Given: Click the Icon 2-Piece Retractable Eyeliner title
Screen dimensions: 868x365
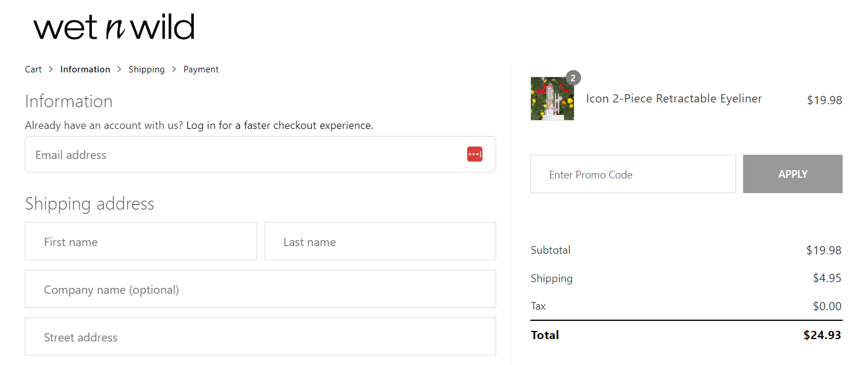Looking at the screenshot, I should [674, 99].
